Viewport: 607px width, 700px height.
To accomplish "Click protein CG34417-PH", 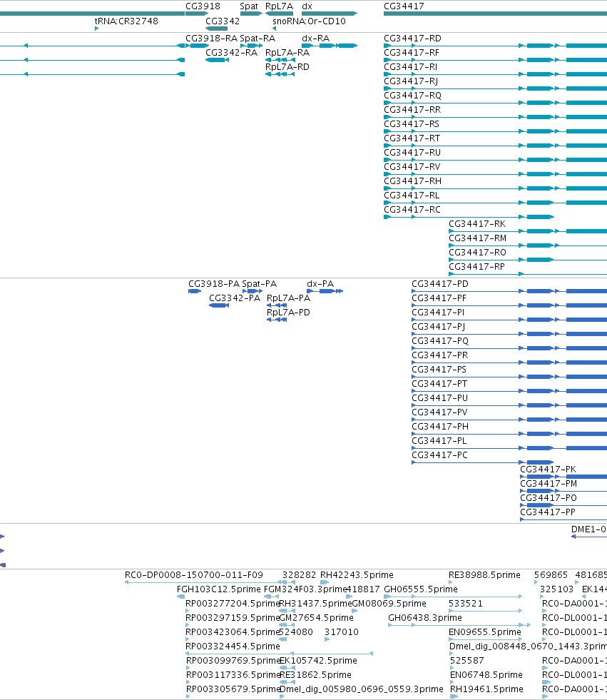I will click(x=440, y=427).
